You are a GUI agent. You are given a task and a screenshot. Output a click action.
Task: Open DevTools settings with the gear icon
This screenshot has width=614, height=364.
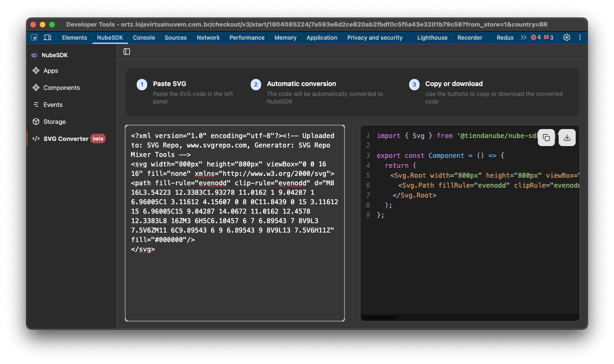tap(567, 37)
